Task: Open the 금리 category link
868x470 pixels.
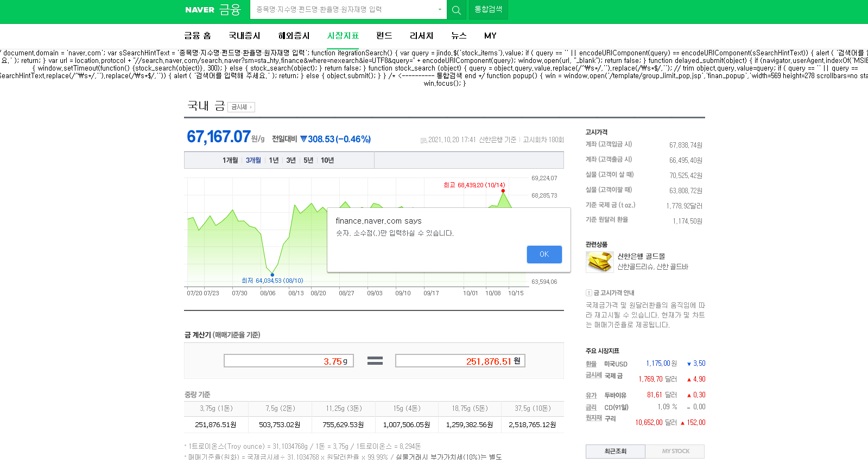Action: pyautogui.click(x=591, y=407)
